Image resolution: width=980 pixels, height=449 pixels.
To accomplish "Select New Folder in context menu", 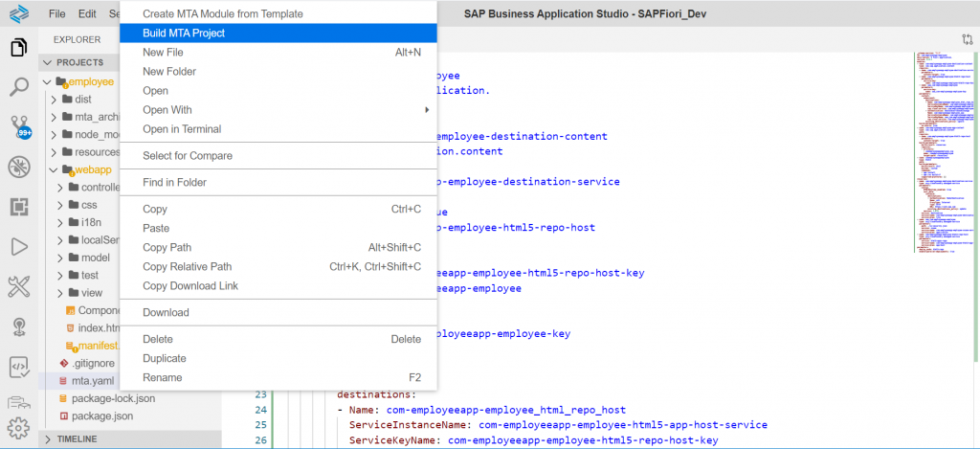I will 278,71.
